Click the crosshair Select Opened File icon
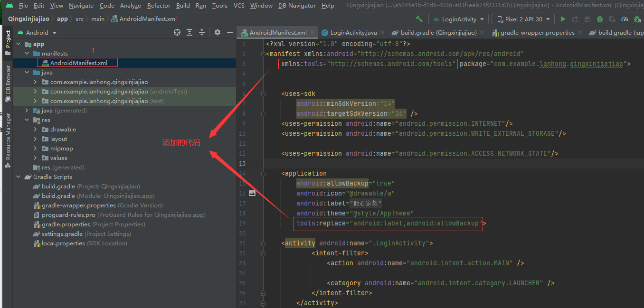Viewport: 644px width, 308px height. (177, 32)
